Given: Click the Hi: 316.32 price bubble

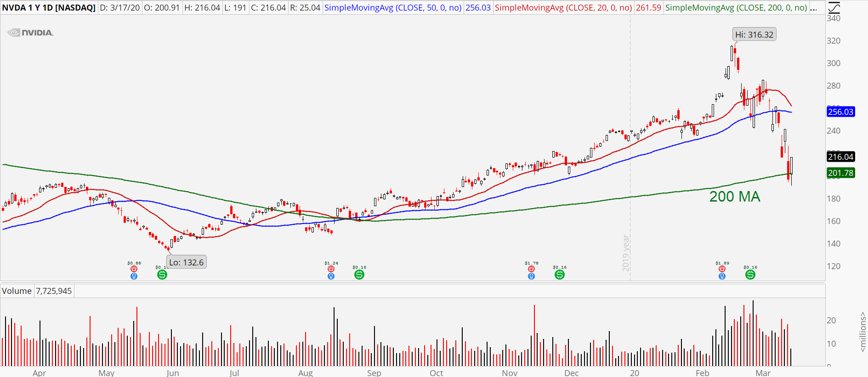Looking at the screenshot, I should click(x=754, y=34).
